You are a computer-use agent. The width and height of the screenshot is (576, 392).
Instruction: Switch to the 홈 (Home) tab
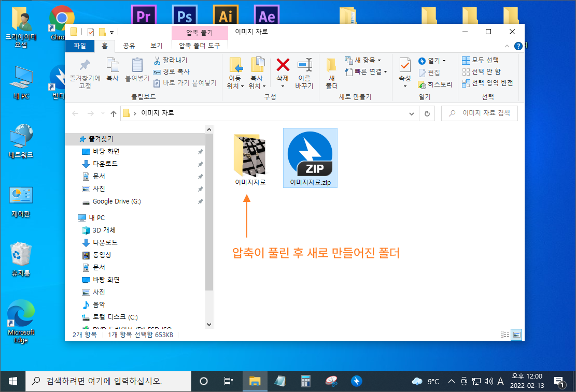(x=105, y=46)
